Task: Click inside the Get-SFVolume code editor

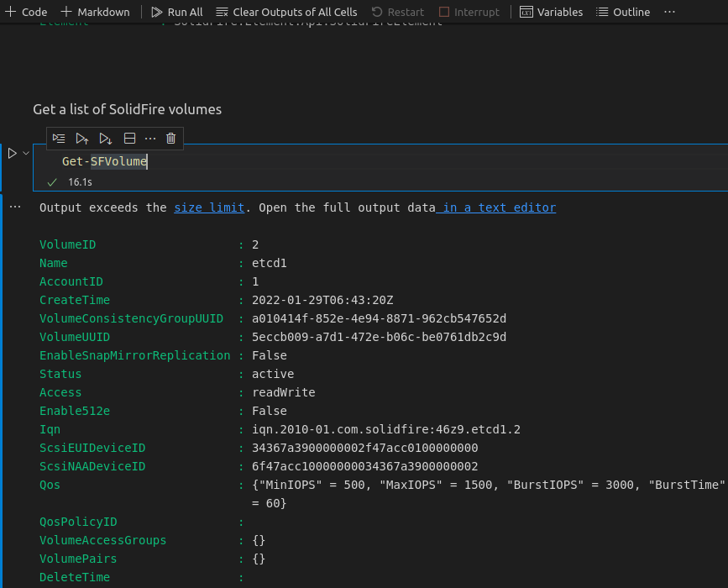Action: coord(380,161)
